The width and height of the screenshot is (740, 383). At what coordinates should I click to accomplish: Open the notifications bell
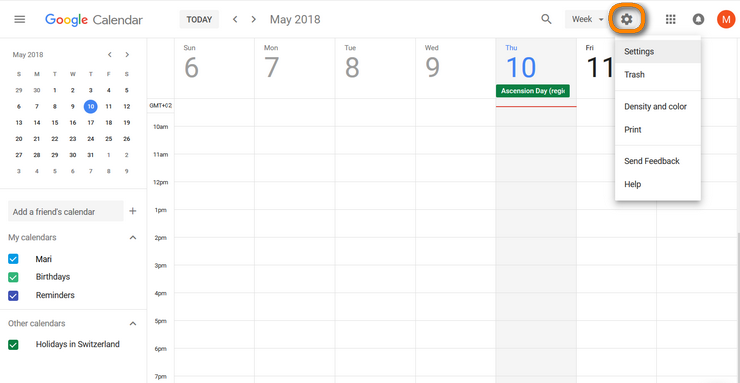pyautogui.click(x=698, y=19)
